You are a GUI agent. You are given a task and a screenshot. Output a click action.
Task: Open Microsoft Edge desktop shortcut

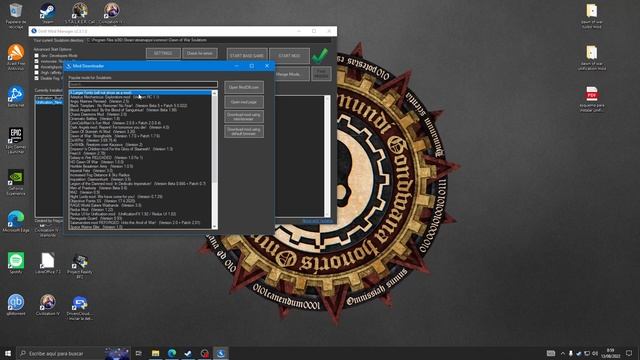(x=16, y=222)
